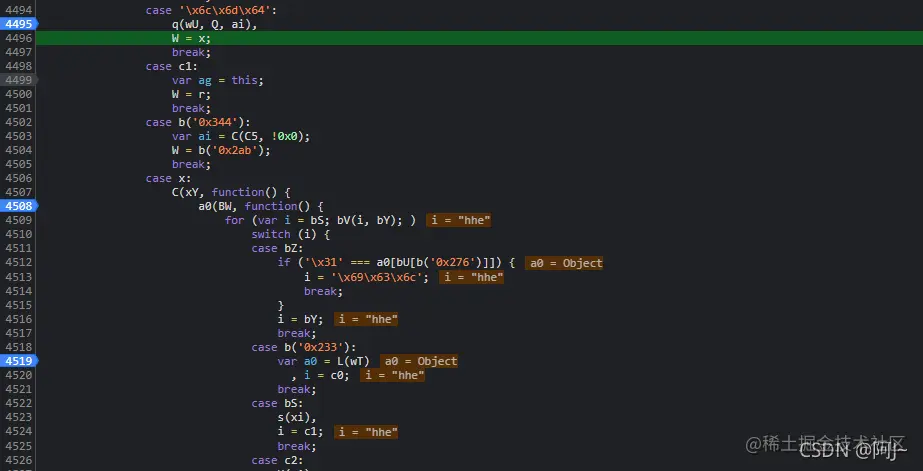Toggle the disabled breakpoint on line 4499
This screenshot has width=923, height=471.
click(x=19, y=80)
